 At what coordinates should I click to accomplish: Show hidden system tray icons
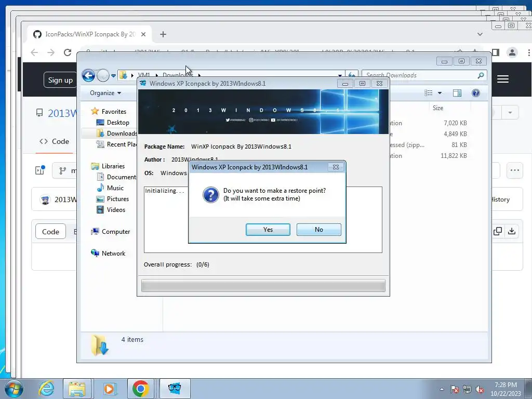[x=442, y=389]
